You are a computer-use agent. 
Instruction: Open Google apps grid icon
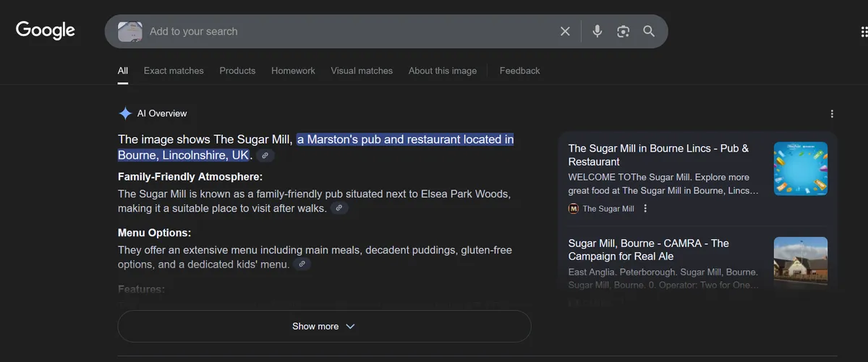864,31
